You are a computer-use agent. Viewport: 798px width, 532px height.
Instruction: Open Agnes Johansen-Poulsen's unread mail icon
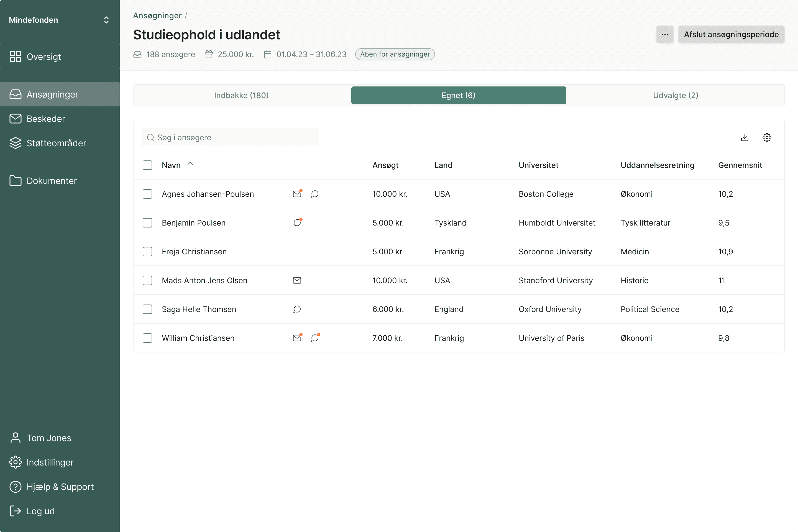pyautogui.click(x=297, y=194)
